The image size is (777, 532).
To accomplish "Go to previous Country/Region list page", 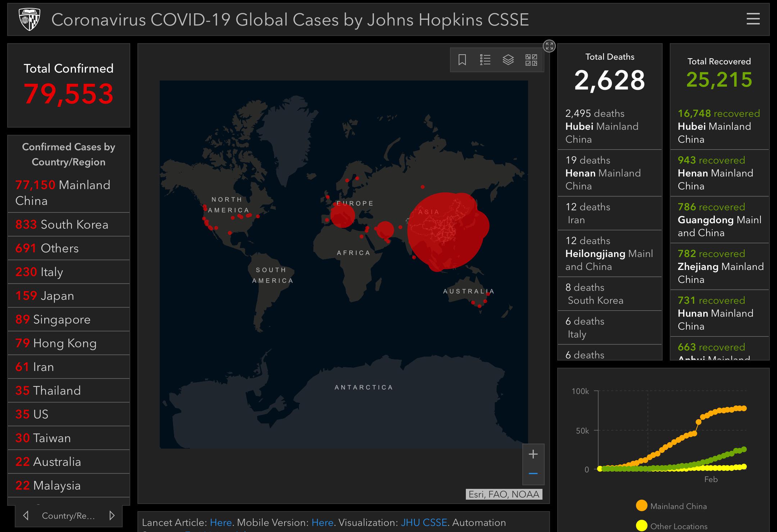I will (x=26, y=516).
